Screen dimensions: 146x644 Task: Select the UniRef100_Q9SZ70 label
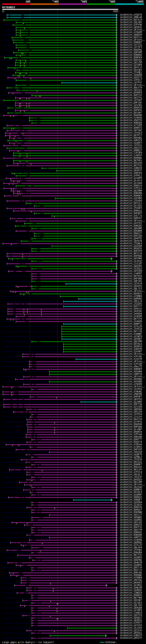tap(131, 638)
